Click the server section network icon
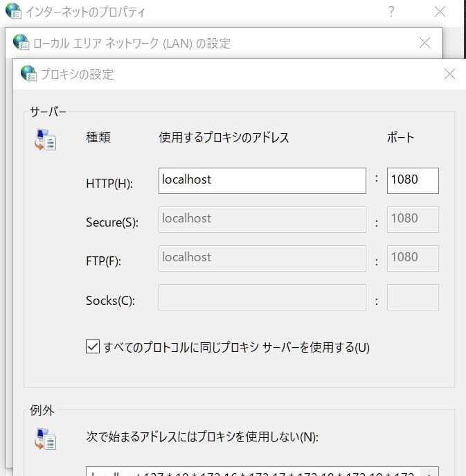 (x=45, y=140)
